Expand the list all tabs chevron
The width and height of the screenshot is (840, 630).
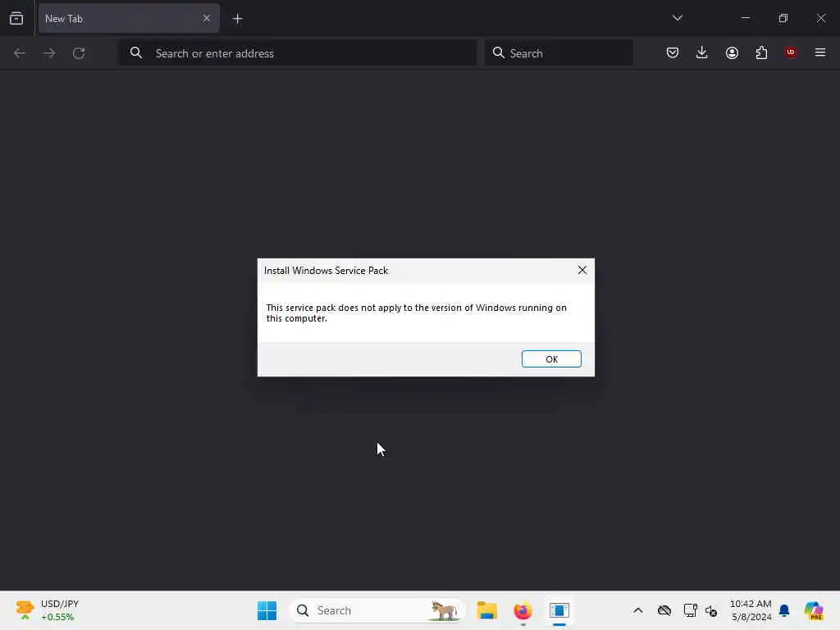point(678,18)
